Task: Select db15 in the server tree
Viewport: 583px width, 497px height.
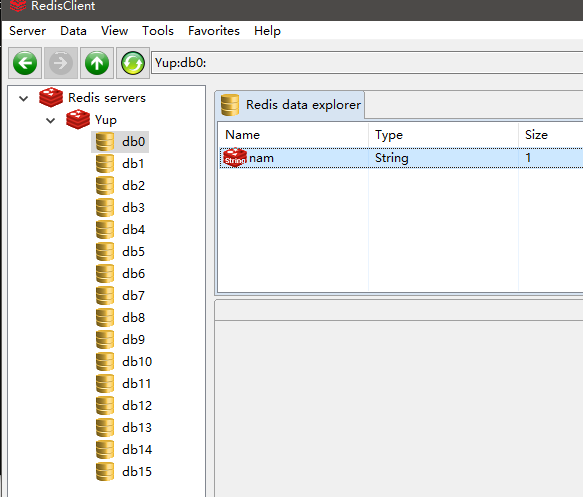Action: (137, 472)
